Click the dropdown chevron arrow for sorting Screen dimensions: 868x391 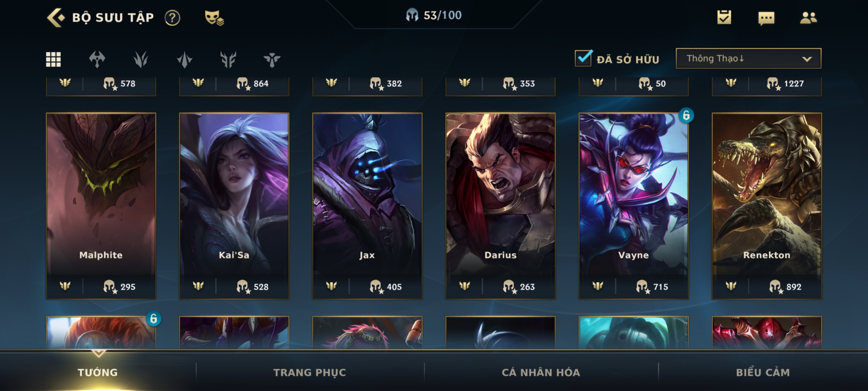pyautogui.click(x=807, y=59)
